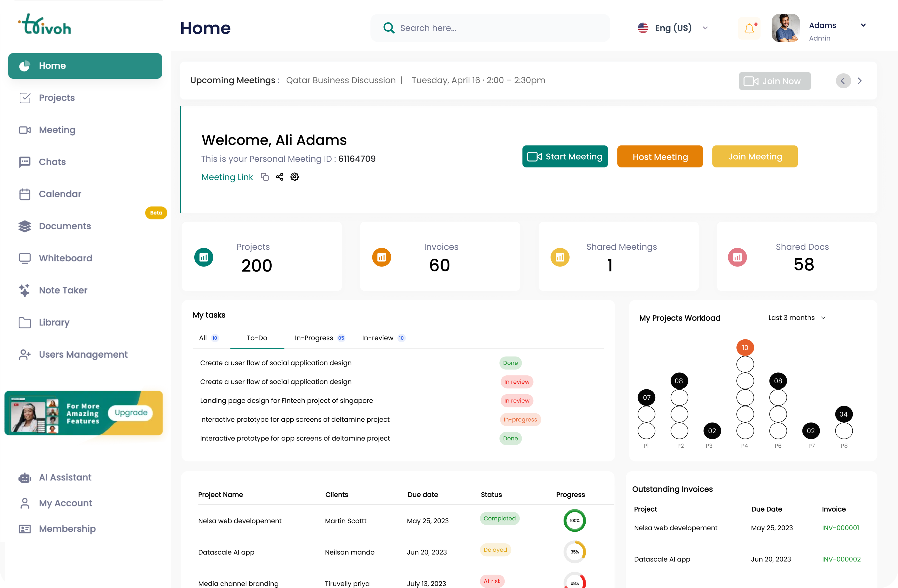The width and height of the screenshot is (898, 588).
Task: Open Users Management from sidebar
Action: (83, 354)
